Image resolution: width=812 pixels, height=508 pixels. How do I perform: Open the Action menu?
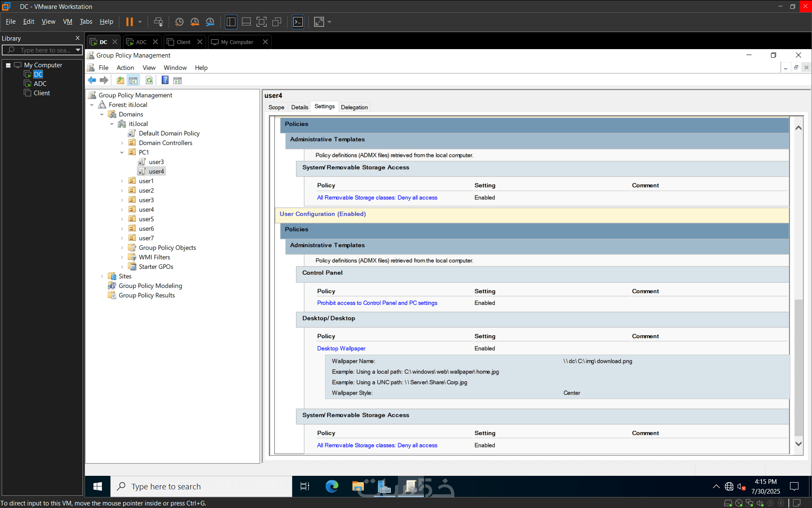[125, 68]
